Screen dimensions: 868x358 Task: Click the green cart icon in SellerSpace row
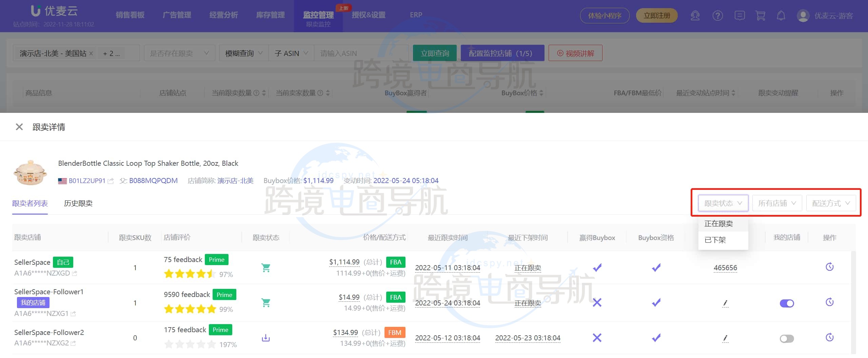(266, 267)
